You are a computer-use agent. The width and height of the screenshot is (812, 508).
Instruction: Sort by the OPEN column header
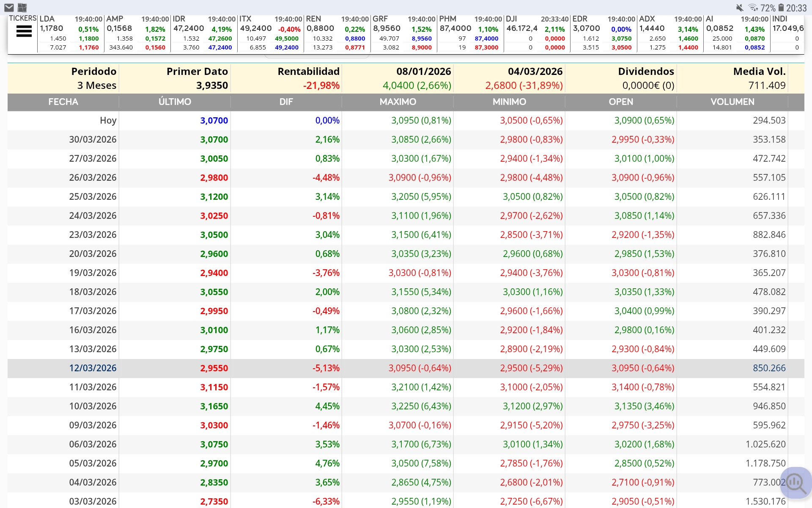coord(621,102)
